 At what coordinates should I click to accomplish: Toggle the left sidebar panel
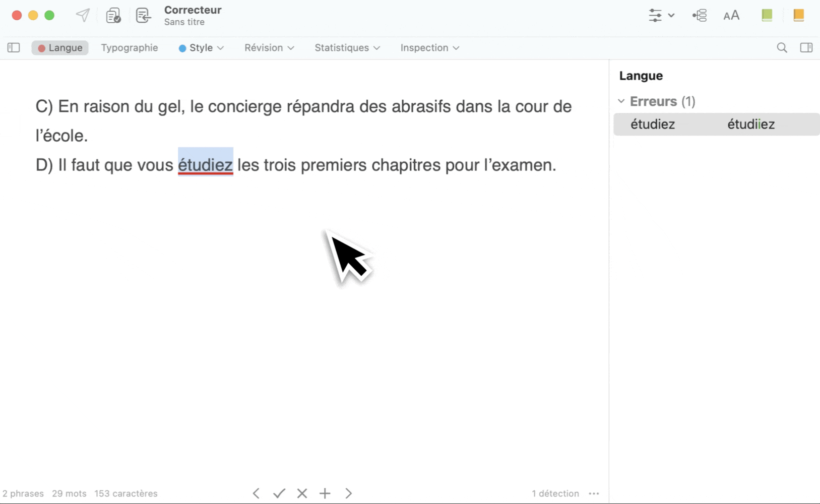(14, 48)
